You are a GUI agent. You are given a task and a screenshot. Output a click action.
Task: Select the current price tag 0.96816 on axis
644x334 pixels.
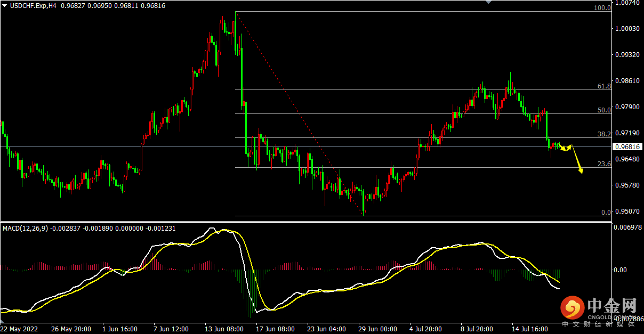click(x=627, y=146)
